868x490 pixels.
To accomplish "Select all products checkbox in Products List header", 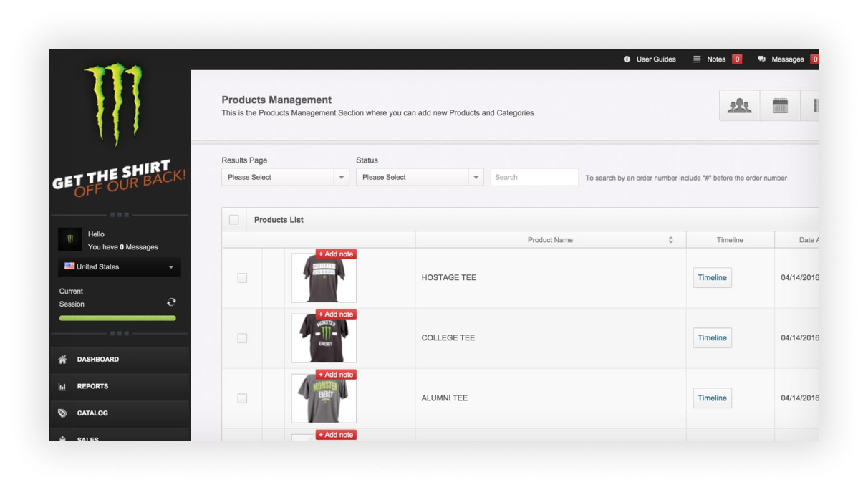I will click(233, 220).
